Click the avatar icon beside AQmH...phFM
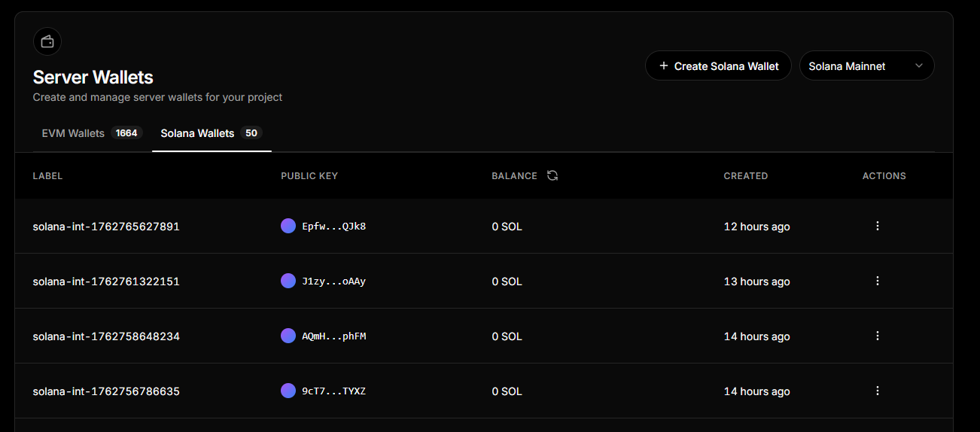Screen dimensions: 980x432 (288, 336)
